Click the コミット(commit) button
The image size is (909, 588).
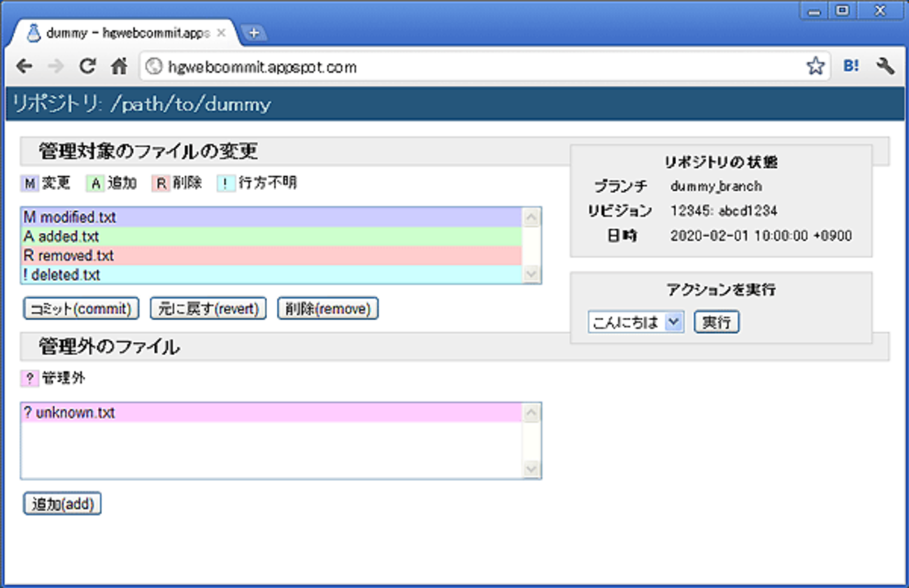81,308
